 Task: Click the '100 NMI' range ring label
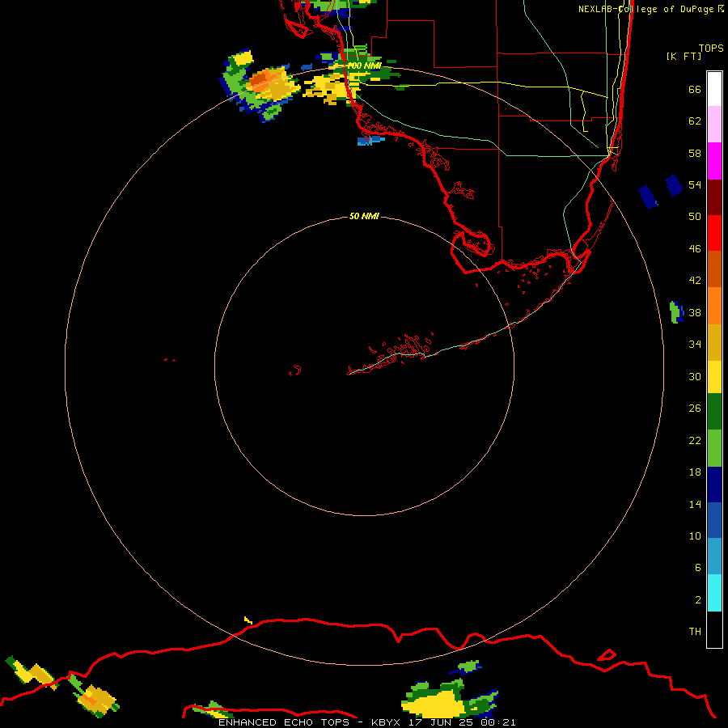coord(363,66)
